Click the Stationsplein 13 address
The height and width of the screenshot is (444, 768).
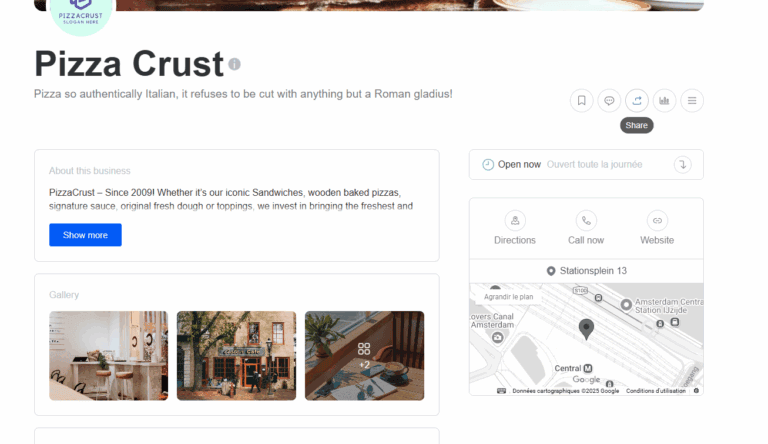(x=593, y=271)
